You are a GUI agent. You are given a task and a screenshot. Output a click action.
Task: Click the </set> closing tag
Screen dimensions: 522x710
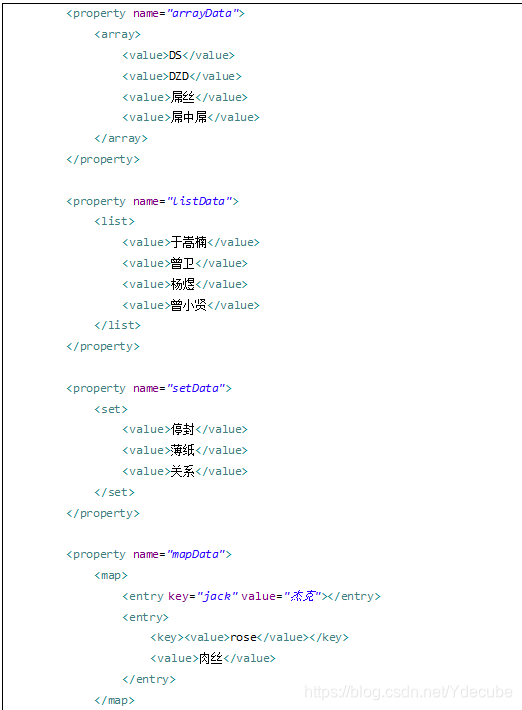[115, 492]
